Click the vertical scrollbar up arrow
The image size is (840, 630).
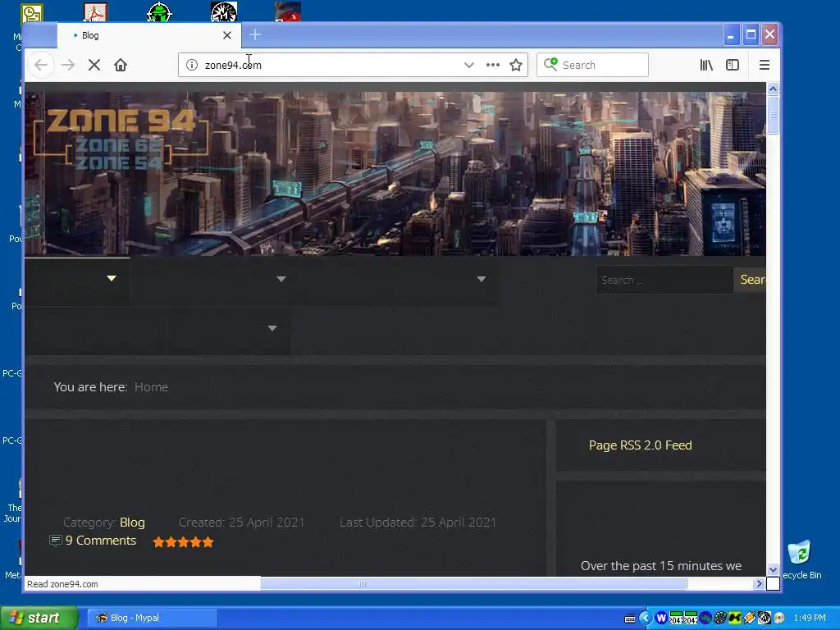773,89
